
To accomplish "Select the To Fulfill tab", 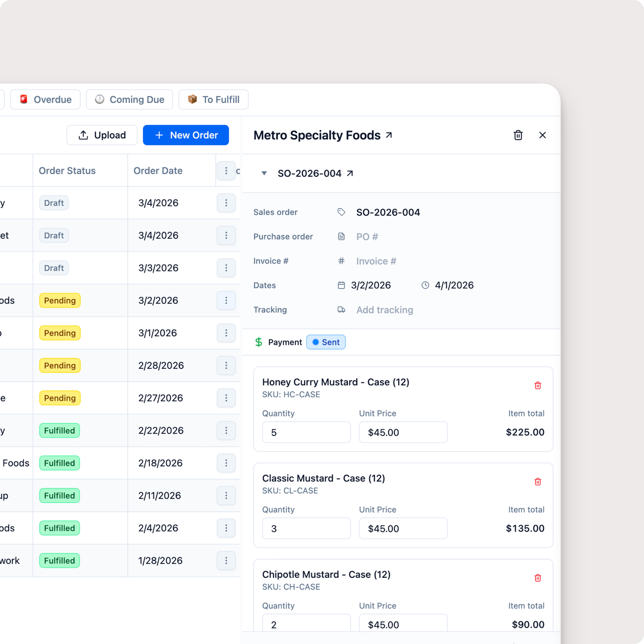I will pos(213,99).
